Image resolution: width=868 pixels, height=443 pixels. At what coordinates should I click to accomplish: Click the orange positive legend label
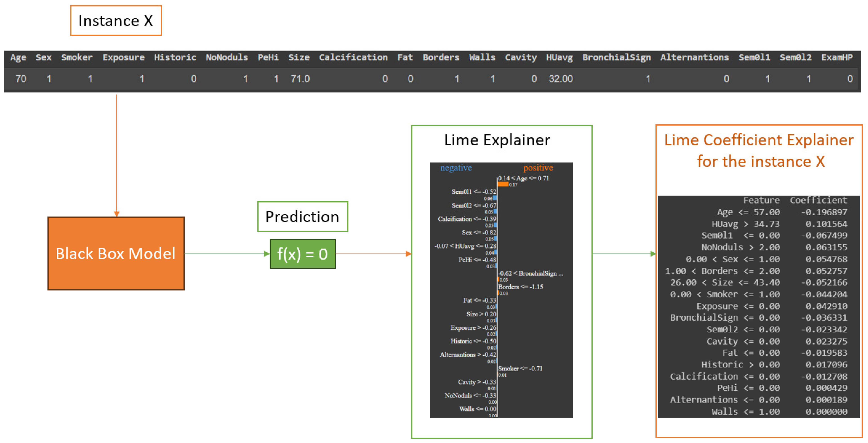[x=538, y=168]
